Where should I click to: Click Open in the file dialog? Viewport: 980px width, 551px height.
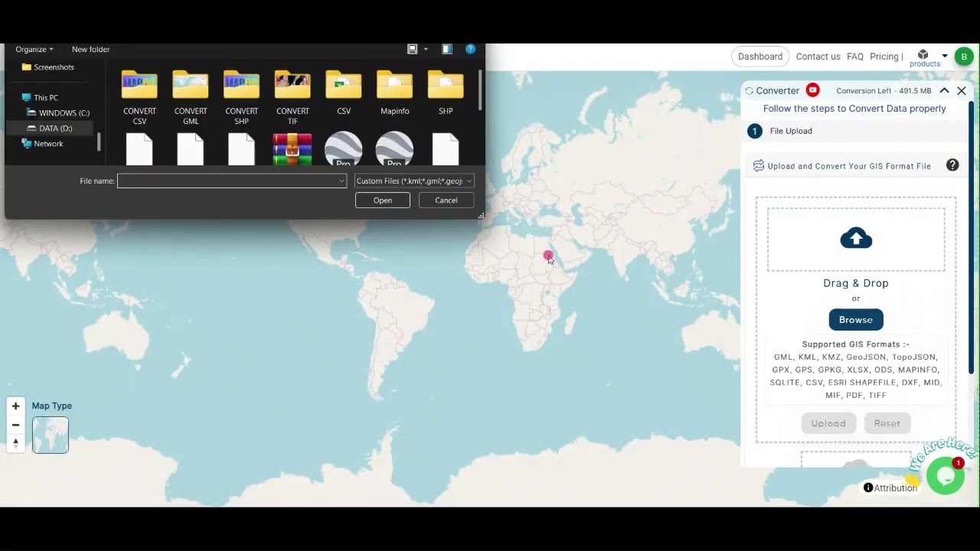[x=383, y=201]
